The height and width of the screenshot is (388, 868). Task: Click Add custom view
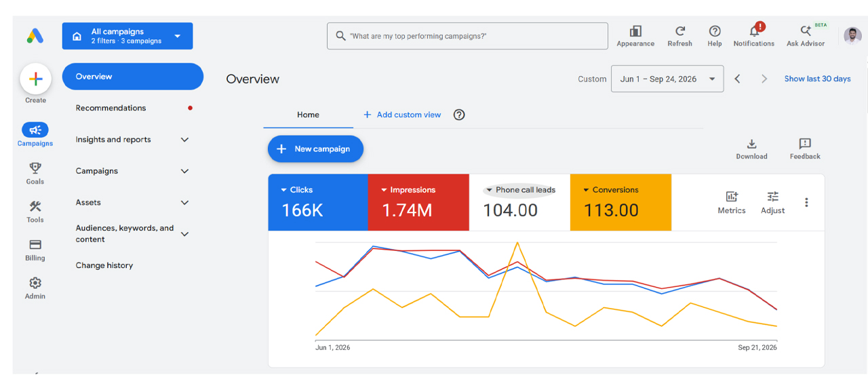[402, 115]
